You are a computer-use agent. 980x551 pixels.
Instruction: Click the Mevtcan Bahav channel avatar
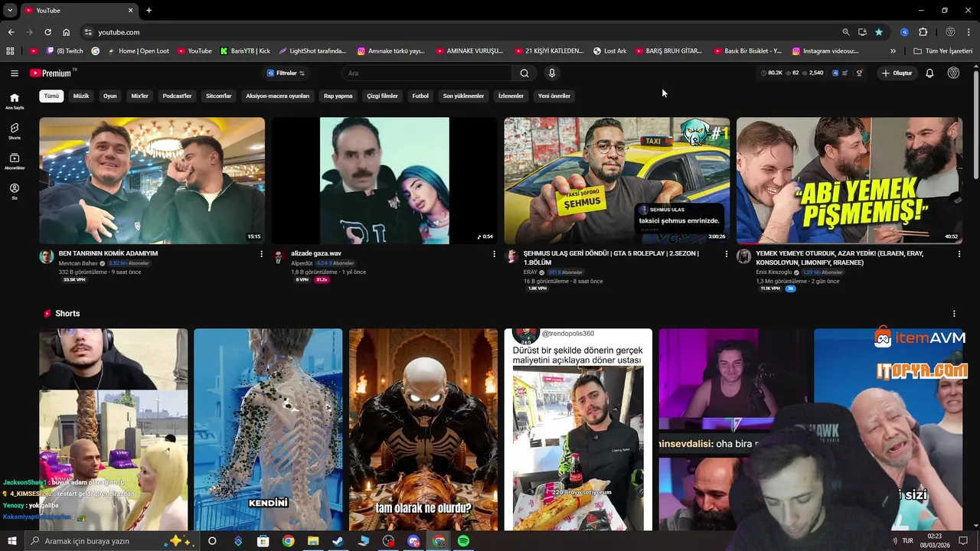click(47, 256)
